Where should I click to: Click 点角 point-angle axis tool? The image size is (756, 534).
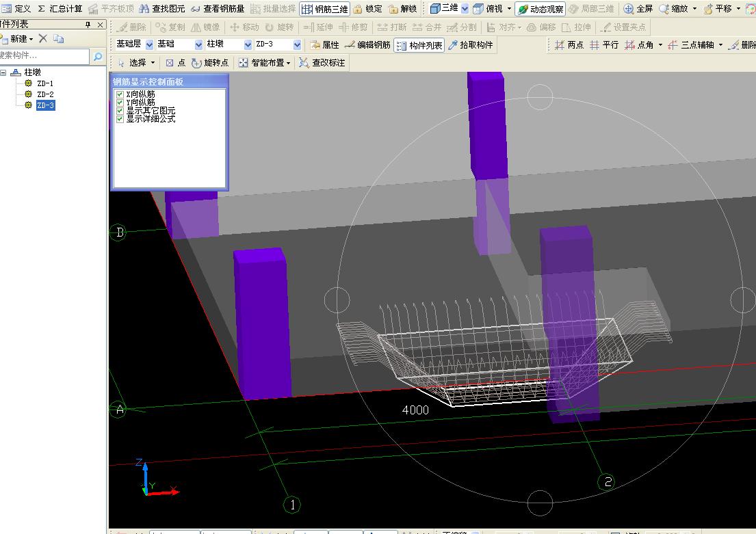639,45
